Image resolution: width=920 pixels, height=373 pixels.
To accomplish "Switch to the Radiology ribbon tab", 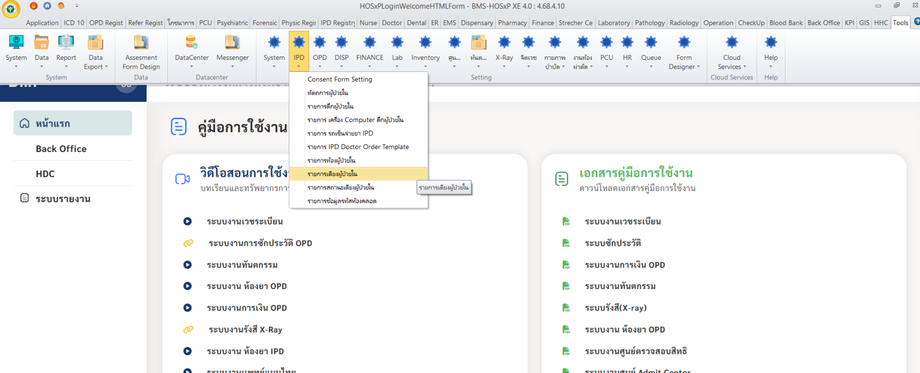I will point(684,23).
